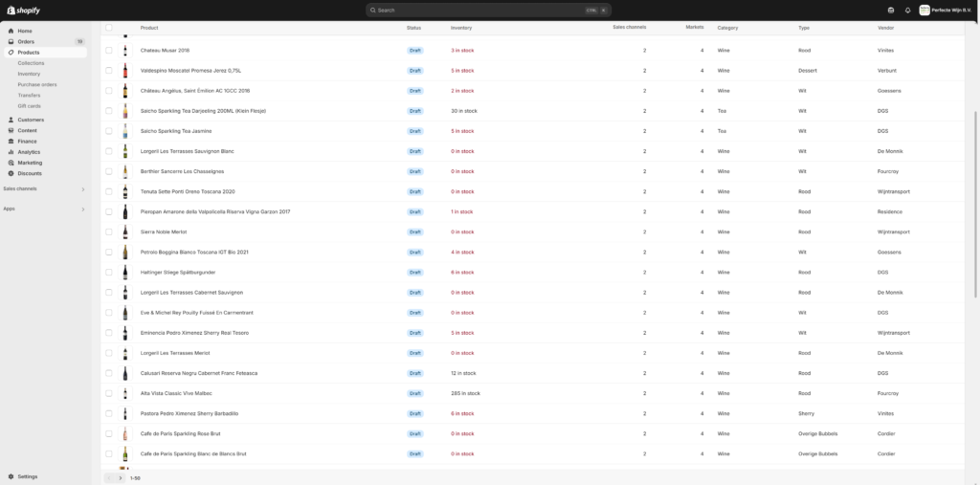980x485 pixels.
Task: Click the 'Residence' vendor cell
Action: point(889,211)
